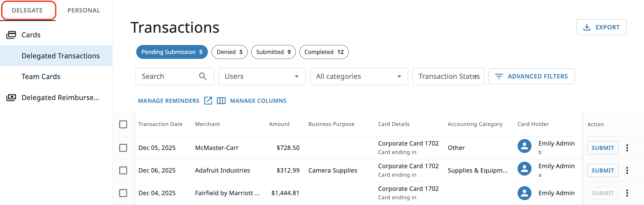
Task: Click the Delegated Reimbursements money icon
Action: tap(11, 98)
